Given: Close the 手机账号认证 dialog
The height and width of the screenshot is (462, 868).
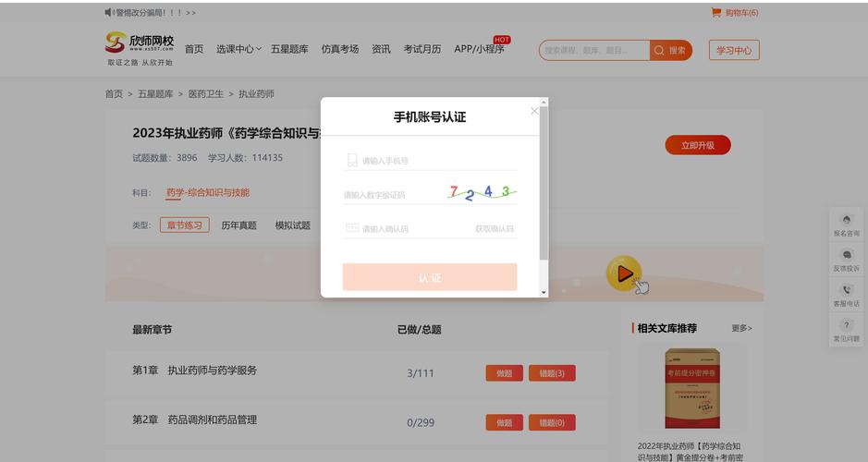Looking at the screenshot, I should 534,111.
